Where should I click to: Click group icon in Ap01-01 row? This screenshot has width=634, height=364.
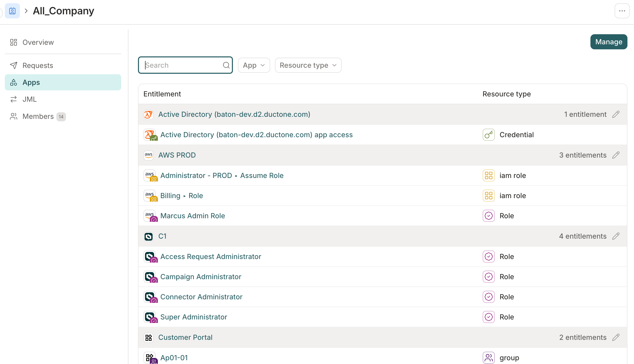[488, 358]
